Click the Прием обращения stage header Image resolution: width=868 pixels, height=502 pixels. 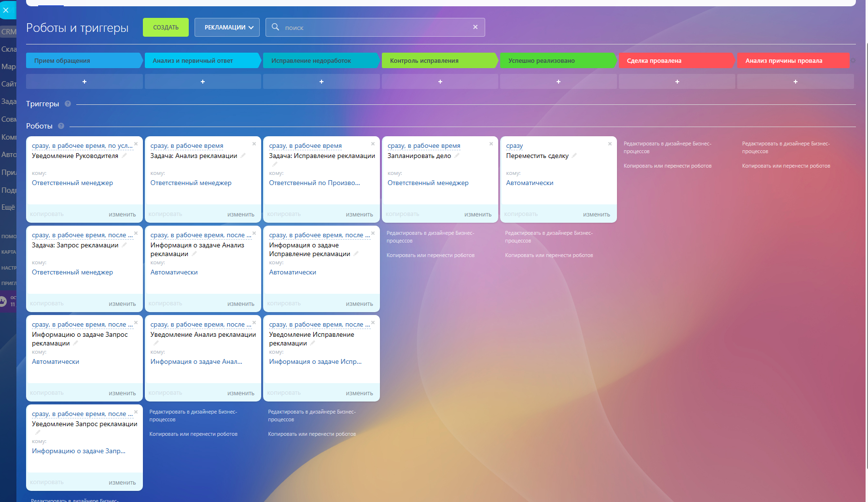(x=84, y=60)
